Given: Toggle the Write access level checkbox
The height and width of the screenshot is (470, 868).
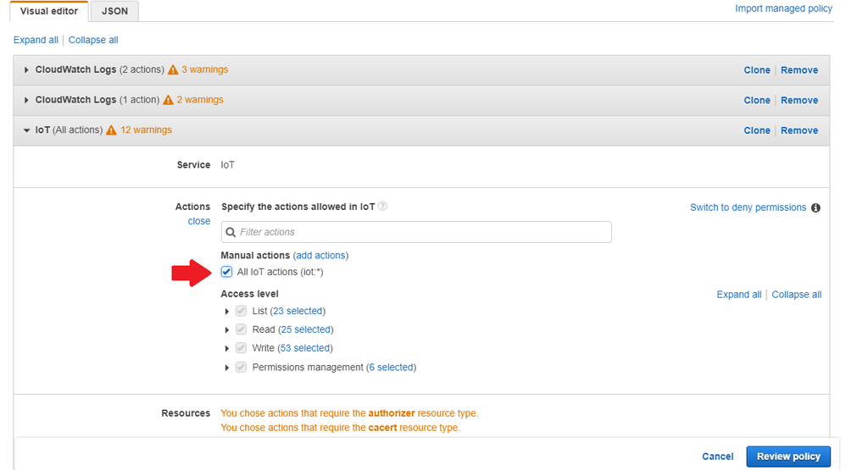Looking at the screenshot, I should (242, 348).
